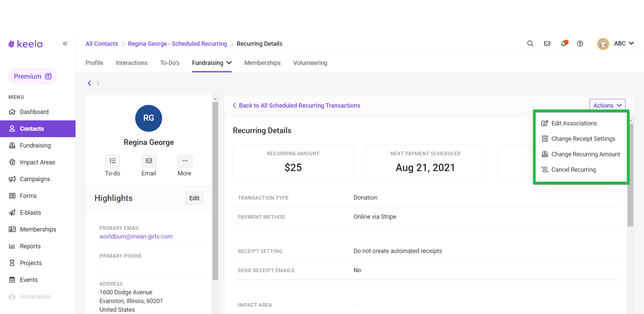Image resolution: width=644 pixels, height=314 pixels.
Task: Go to next contact arrow
Action: tap(98, 83)
